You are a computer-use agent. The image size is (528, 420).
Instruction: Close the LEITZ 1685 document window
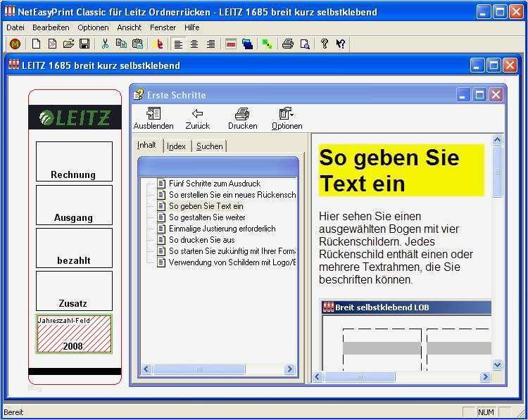point(510,65)
